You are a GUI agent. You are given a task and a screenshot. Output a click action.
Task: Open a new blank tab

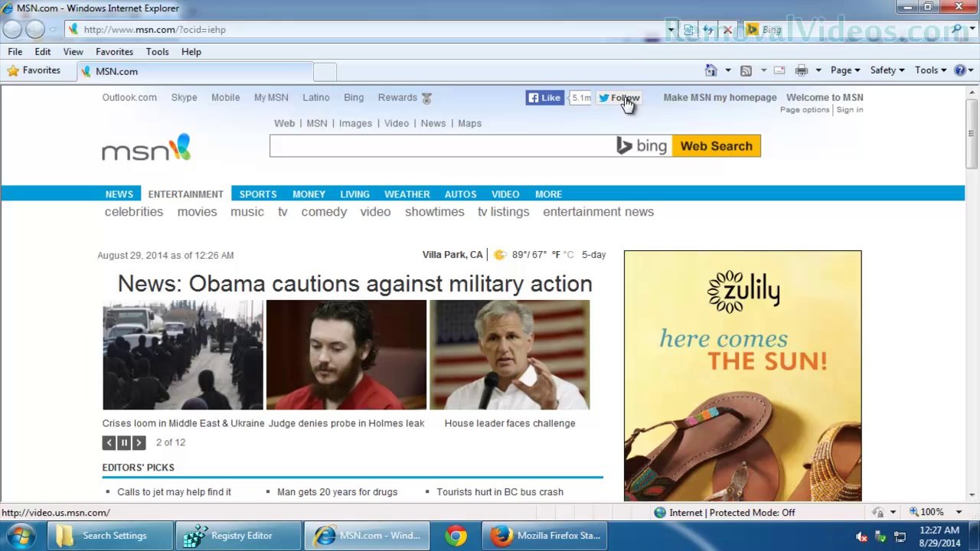pyautogui.click(x=325, y=71)
